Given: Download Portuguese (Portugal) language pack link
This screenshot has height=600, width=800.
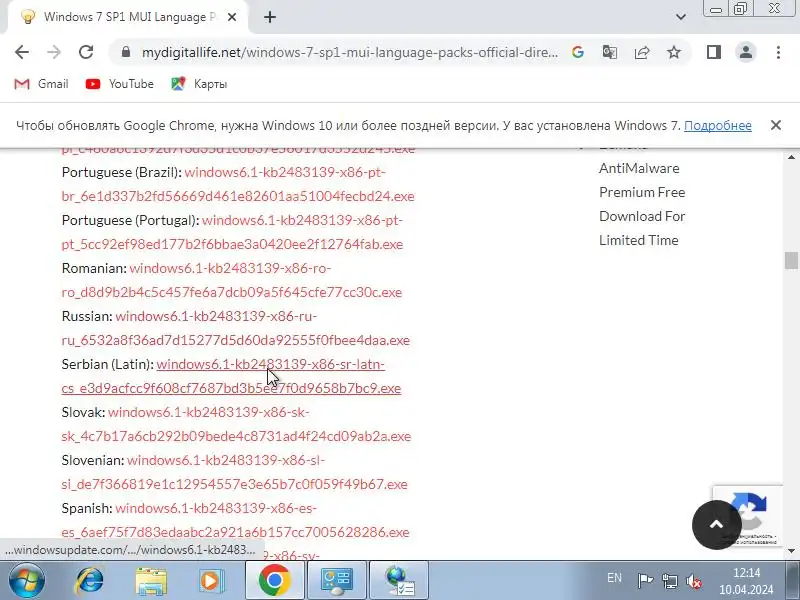Looking at the screenshot, I should 232,232.
